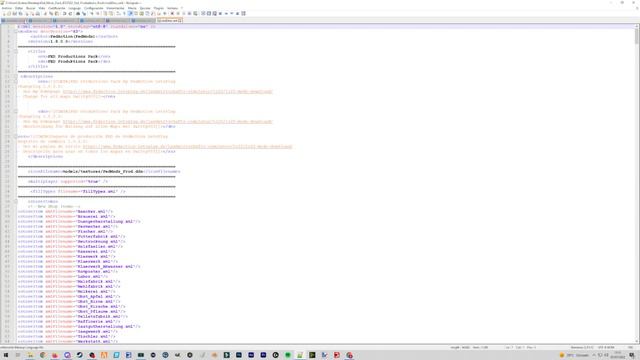Open Chrome from the taskbar
The width and height of the screenshot is (640, 360).
42,355
